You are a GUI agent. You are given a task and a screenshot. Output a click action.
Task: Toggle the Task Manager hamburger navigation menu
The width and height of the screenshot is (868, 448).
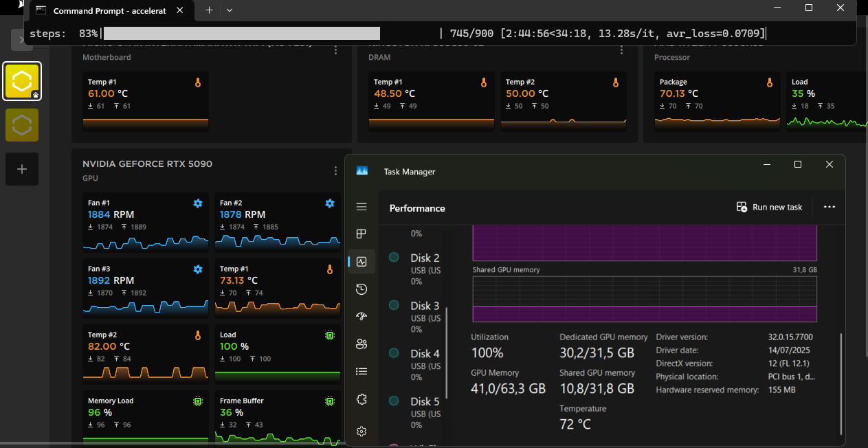click(x=361, y=207)
